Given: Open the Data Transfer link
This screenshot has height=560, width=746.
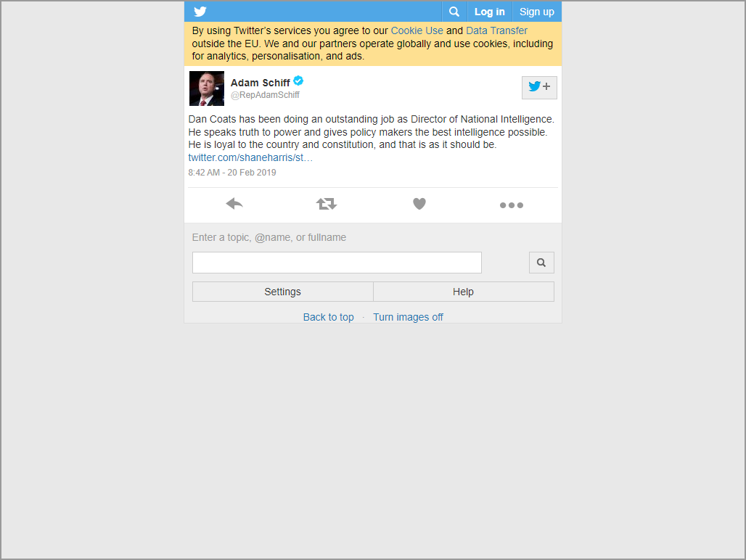Looking at the screenshot, I should (x=496, y=30).
